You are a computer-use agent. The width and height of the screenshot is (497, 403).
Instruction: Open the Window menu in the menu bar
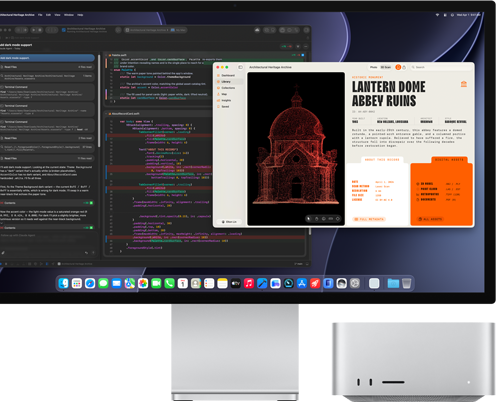tap(69, 15)
